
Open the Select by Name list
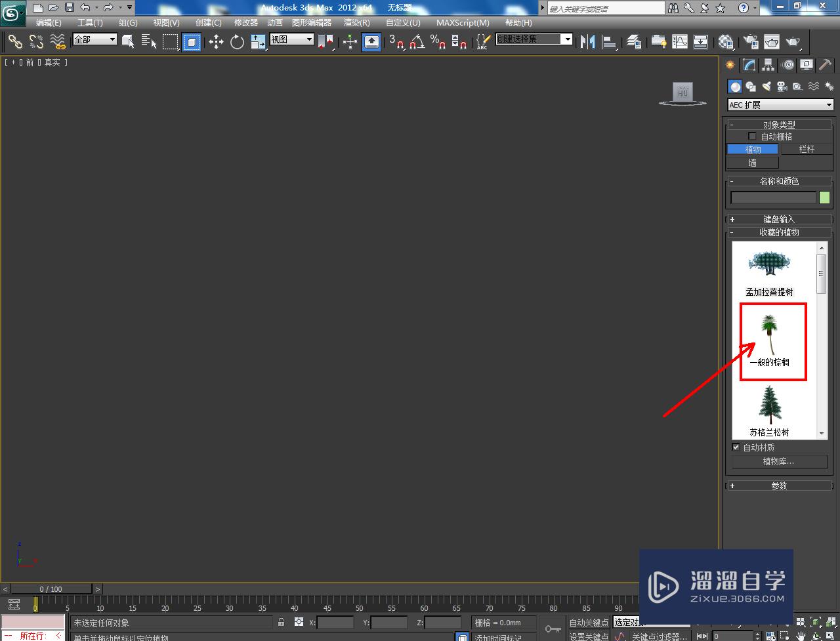coord(149,42)
